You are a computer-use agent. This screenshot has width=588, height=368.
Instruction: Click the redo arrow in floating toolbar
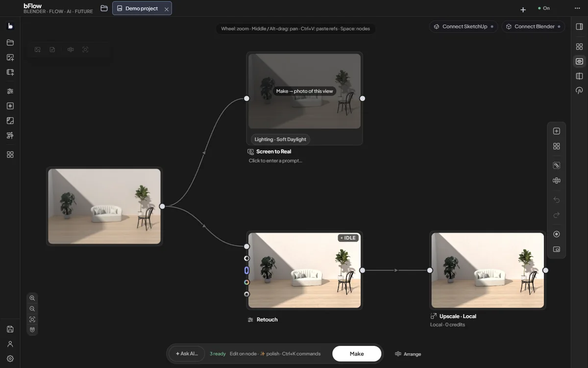click(557, 215)
